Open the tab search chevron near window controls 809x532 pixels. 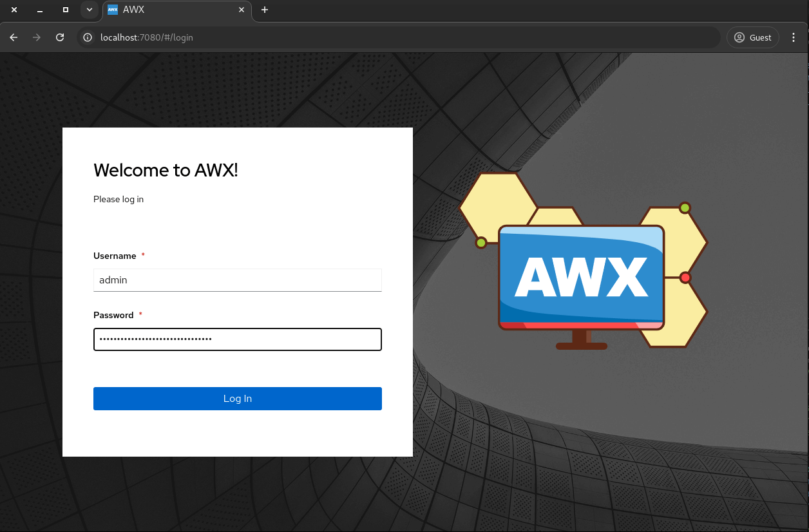tap(89, 10)
